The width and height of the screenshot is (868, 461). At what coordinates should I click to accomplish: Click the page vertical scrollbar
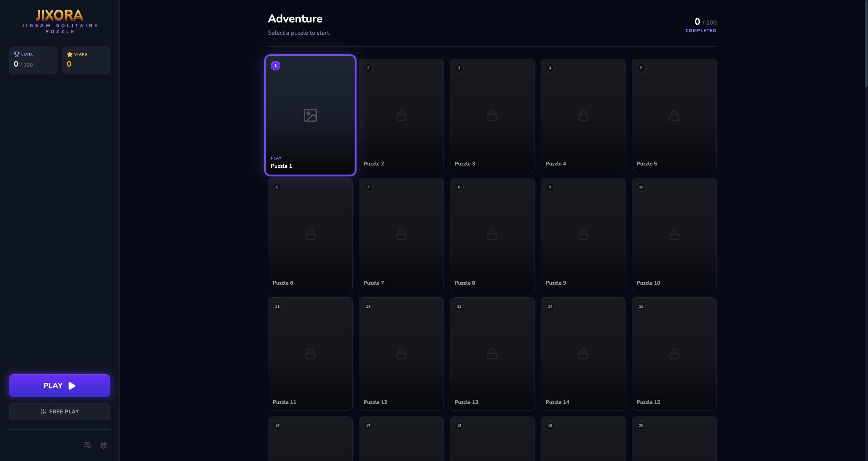click(x=866, y=44)
